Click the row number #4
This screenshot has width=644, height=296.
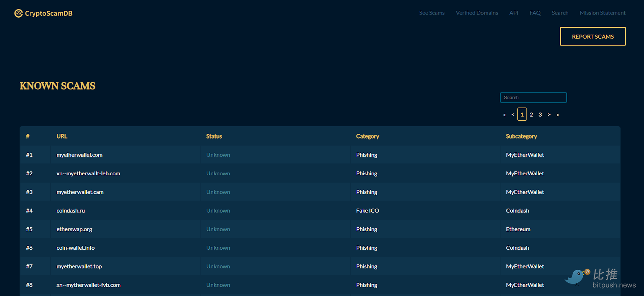[x=29, y=210]
